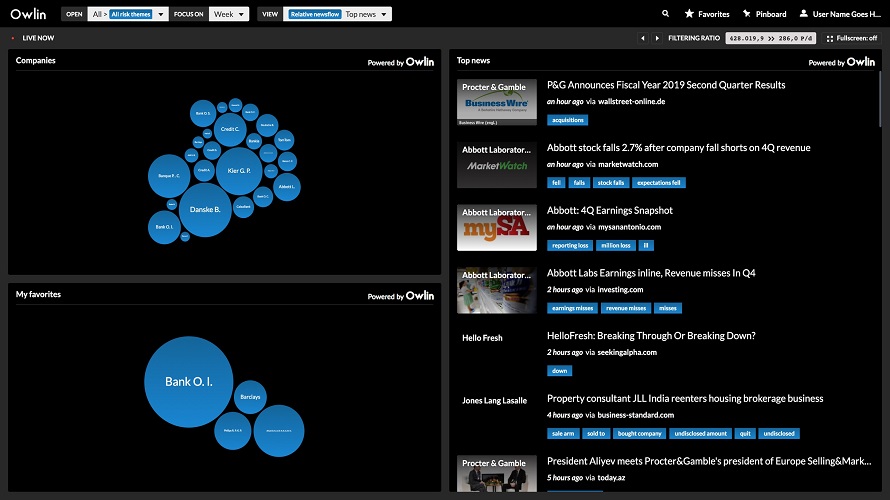Open the user profile icon
890x500 pixels.
[804, 14]
